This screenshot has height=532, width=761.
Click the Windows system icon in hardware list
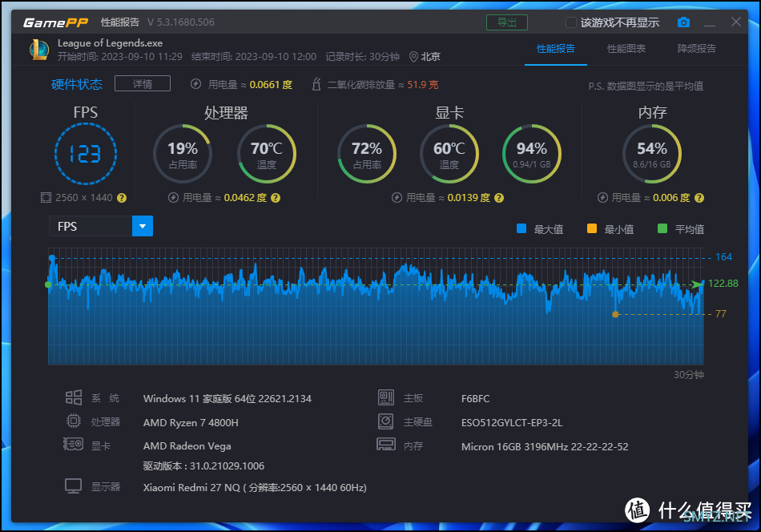(74, 397)
